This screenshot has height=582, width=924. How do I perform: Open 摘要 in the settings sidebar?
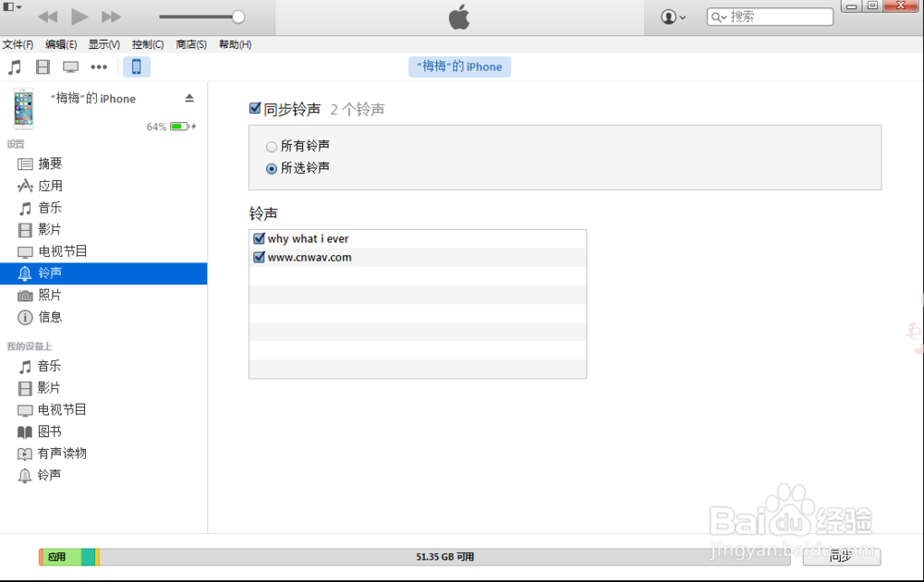click(x=103, y=164)
